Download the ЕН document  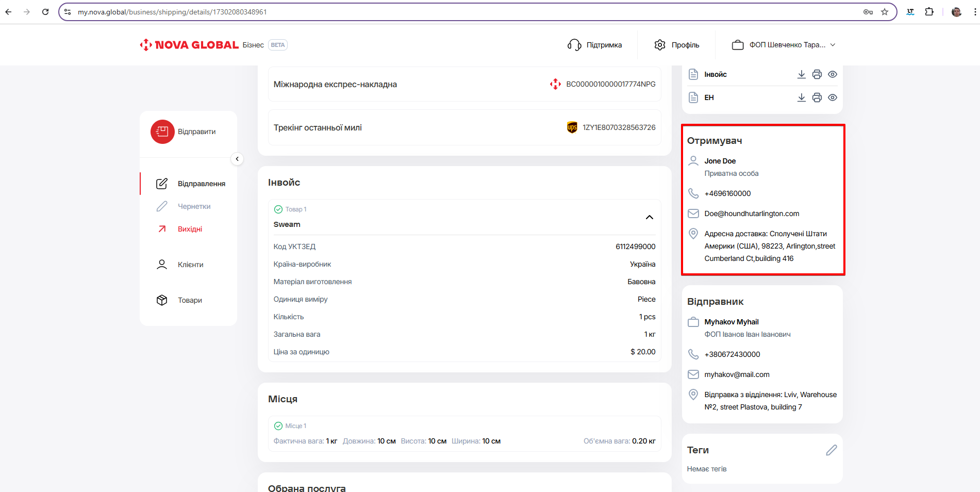pos(801,97)
